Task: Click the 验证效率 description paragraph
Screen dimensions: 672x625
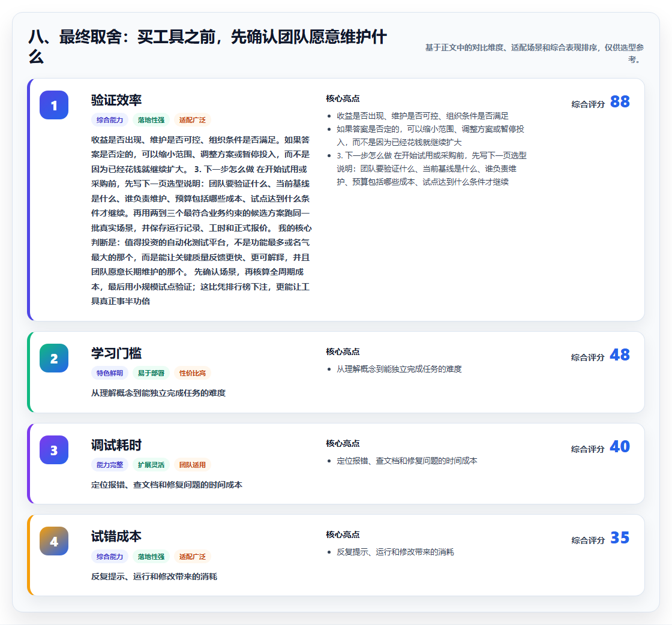Action: click(x=202, y=221)
